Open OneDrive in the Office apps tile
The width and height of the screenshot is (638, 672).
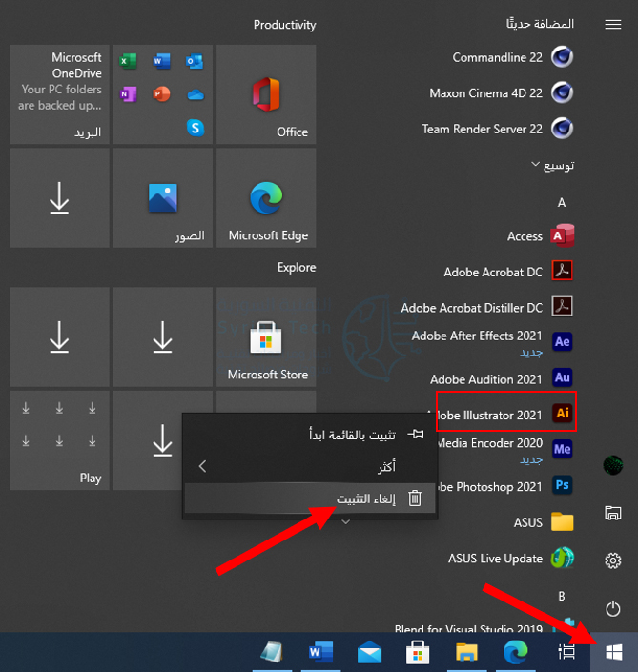pyautogui.click(x=196, y=94)
